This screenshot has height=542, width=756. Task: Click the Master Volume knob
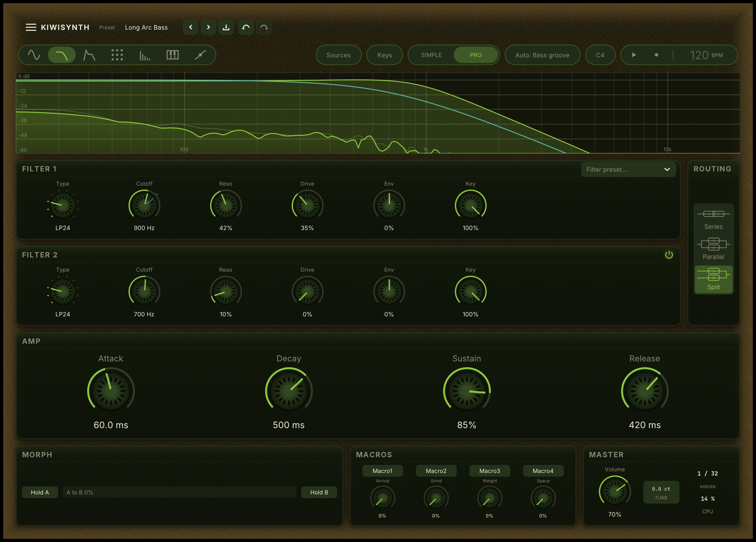615,491
